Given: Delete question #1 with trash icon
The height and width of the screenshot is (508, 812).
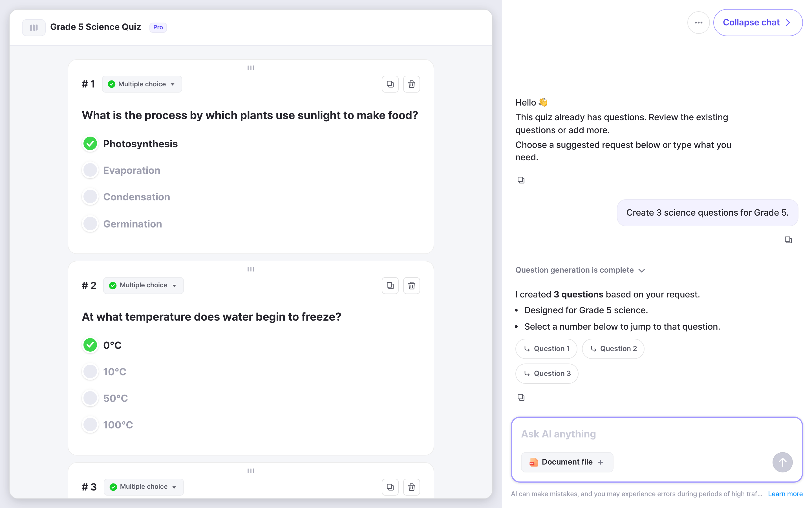Looking at the screenshot, I should 411,84.
